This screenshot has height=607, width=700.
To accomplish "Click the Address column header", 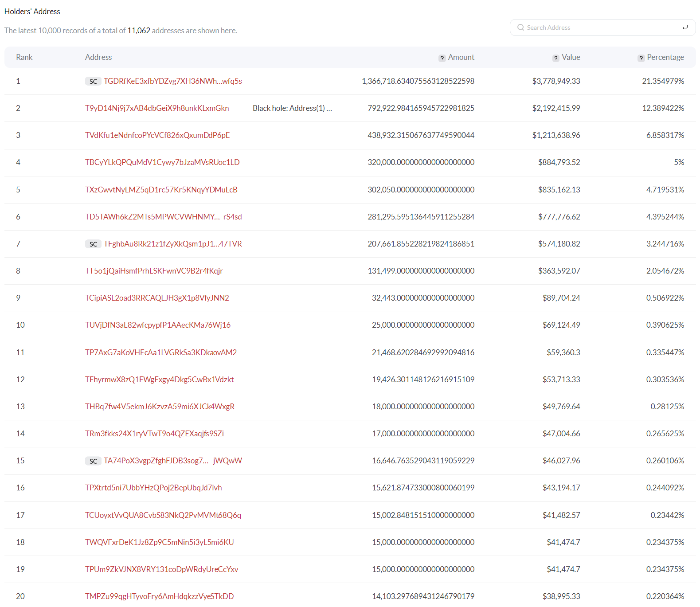I will click(98, 57).
